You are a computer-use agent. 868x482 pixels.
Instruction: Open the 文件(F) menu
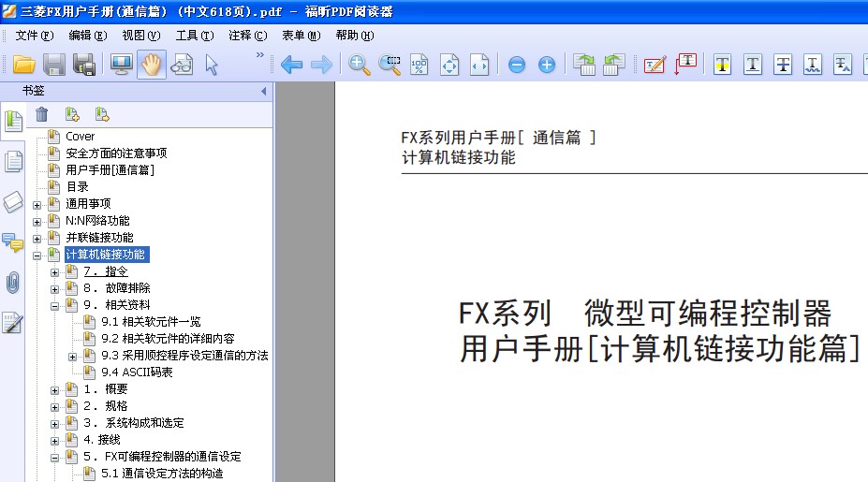point(35,36)
